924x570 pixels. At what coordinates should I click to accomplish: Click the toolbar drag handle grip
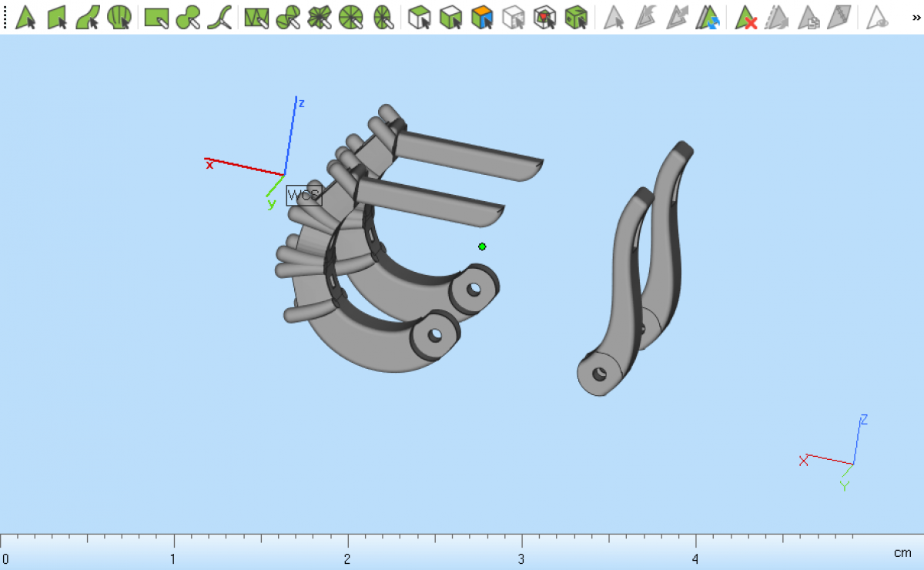tap(5, 16)
